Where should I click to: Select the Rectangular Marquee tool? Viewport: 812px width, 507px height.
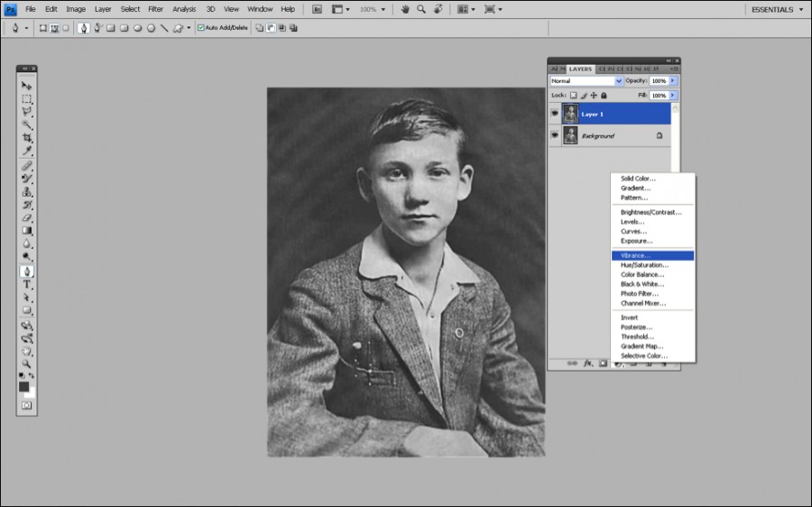27,99
